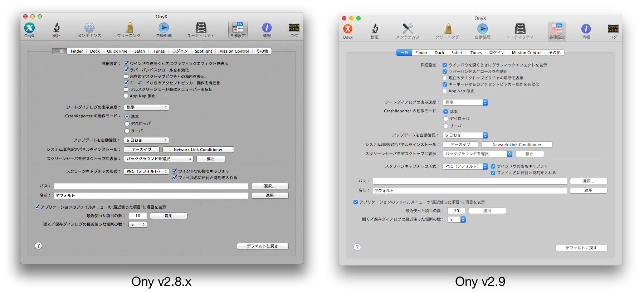Open 最近使った場所の数 dropdown in v2.8.x window
The width and height of the screenshot is (644, 292).
(138, 224)
